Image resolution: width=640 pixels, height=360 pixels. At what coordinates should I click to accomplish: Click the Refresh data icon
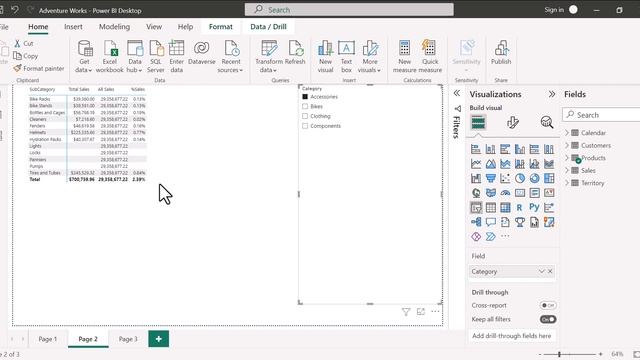click(x=295, y=48)
